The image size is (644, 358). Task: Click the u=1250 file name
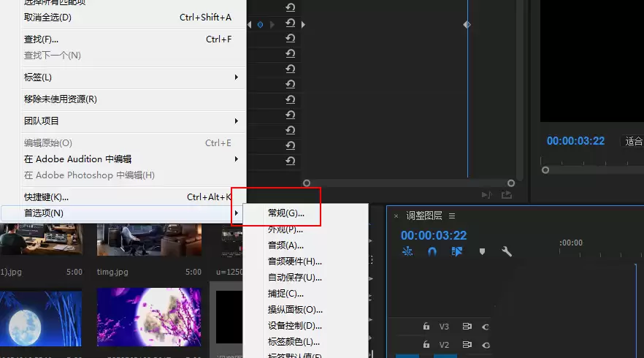tap(229, 272)
